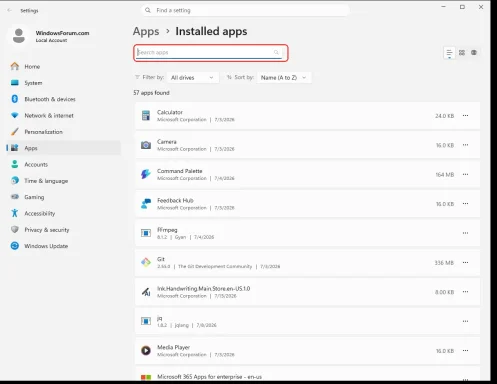Viewport: 497px width, 384px height.
Task: Open the Filter by All drives dropdown
Action: [x=192, y=78]
